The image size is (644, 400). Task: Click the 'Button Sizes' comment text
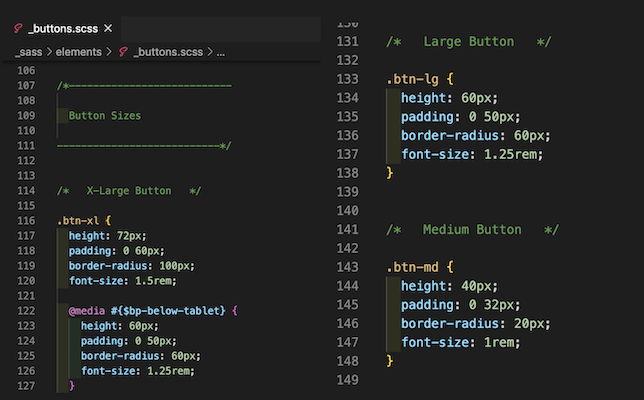point(105,116)
